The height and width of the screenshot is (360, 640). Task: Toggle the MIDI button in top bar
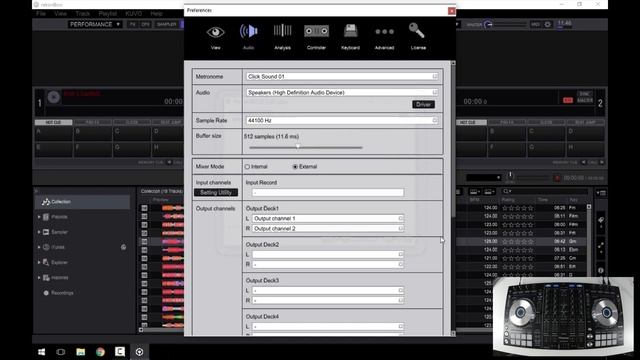[535, 24]
